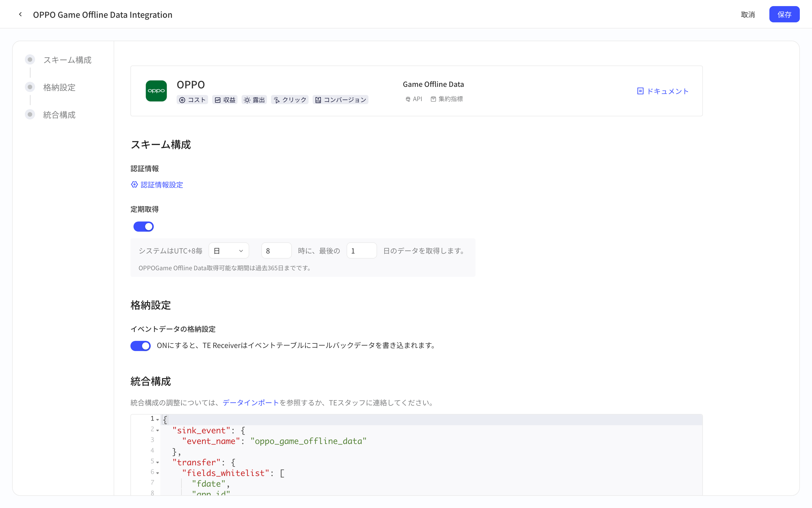Collapse the transfer fold arrow on line 5
Viewport: 812px width, 508px height.
pyautogui.click(x=157, y=462)
